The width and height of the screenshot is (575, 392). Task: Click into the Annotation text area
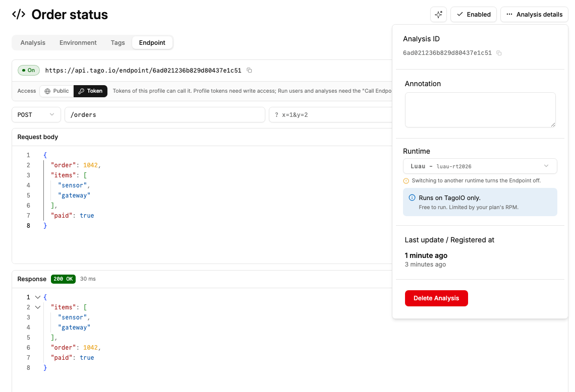point(480,110)
